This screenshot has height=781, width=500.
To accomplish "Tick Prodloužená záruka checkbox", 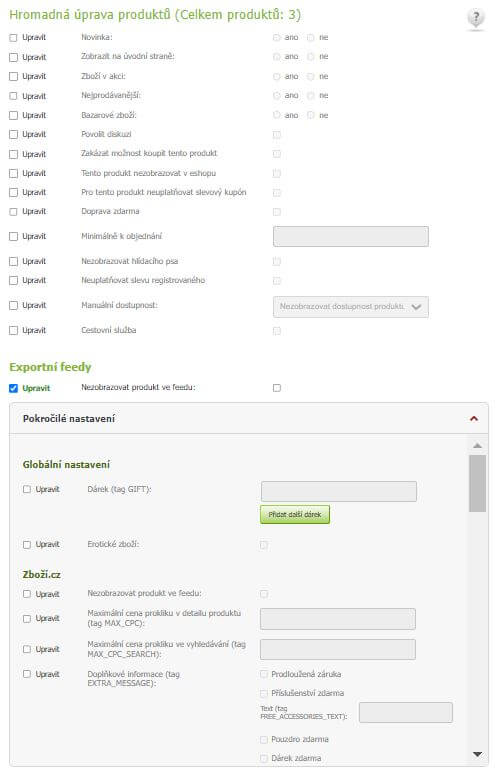I will 264,674.
